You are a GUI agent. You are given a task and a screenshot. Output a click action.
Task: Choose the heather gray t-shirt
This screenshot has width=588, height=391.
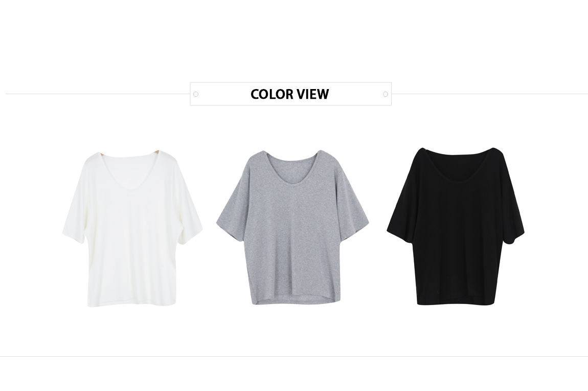(x=292, y=228)
